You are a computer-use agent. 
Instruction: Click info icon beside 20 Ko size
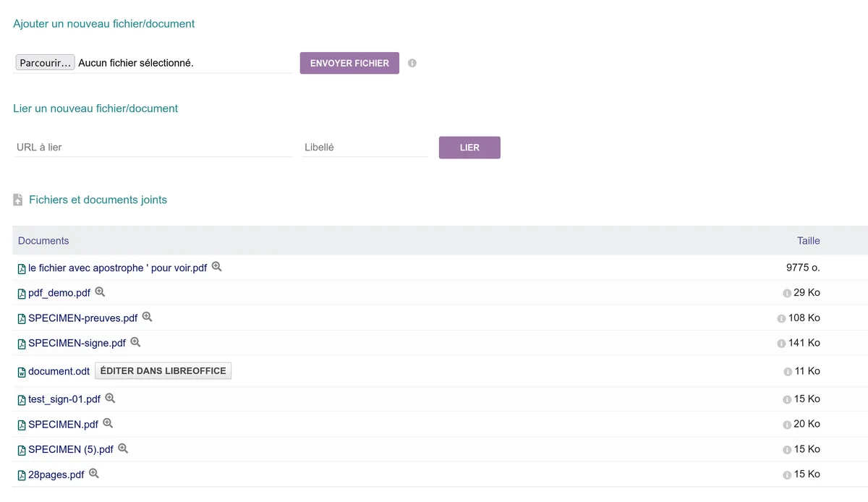(x=787, y=425)
